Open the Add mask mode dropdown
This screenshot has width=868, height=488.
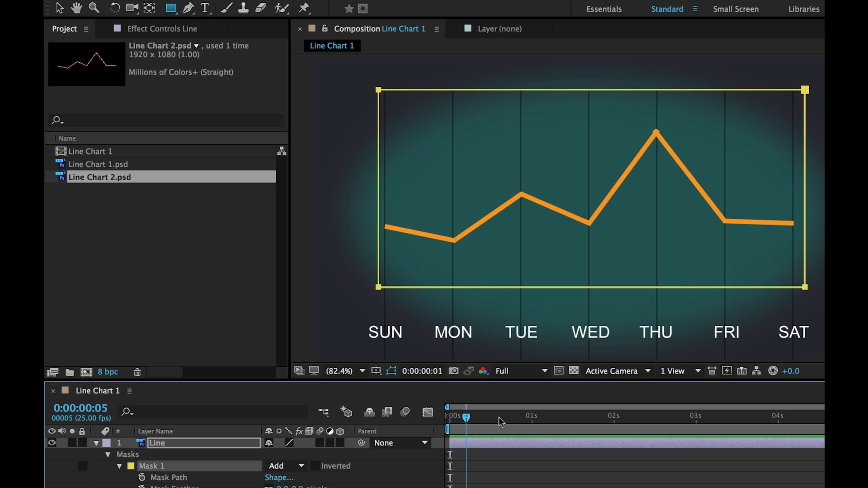pos(286,466)
